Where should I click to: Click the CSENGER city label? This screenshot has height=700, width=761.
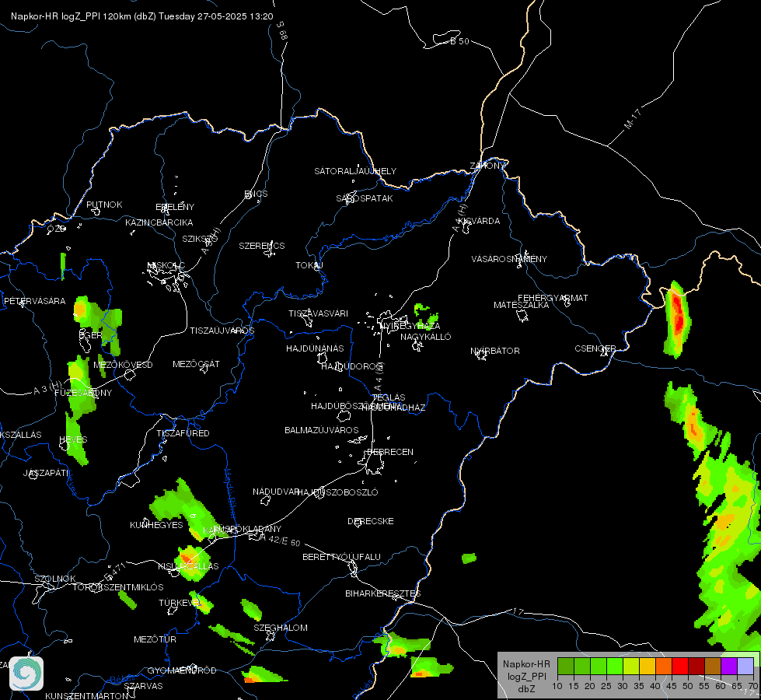pyautogui.click(x=595, y=348)
